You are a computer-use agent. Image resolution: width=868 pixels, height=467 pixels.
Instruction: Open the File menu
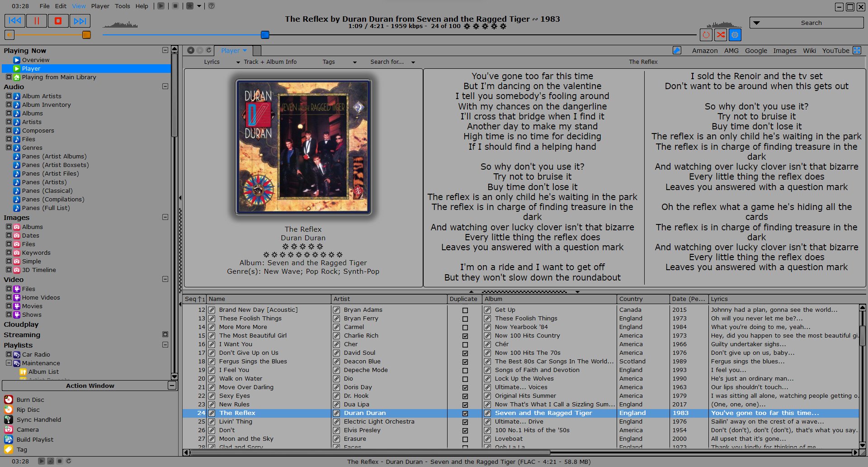(44, 6)
